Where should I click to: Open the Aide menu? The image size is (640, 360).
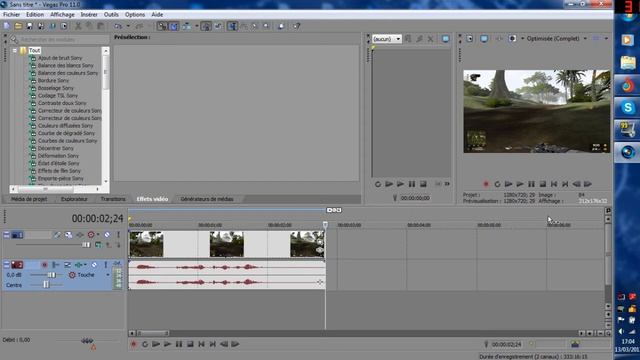[157, 14]
